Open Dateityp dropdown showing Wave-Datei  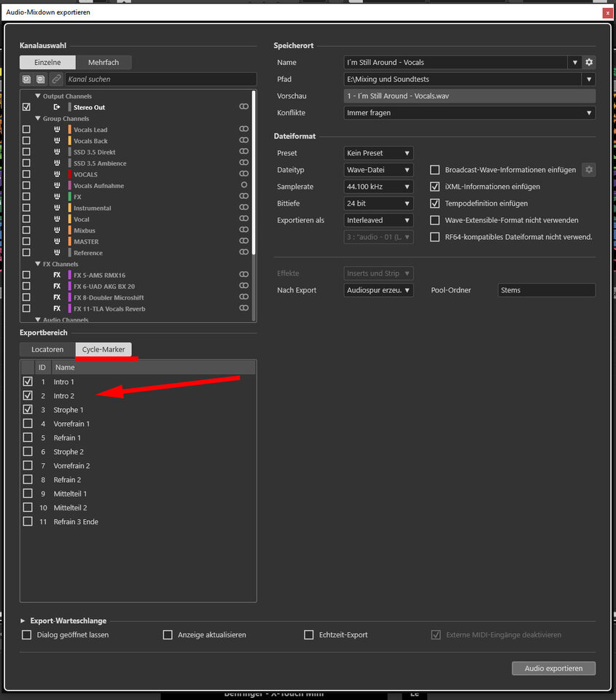pos(378,170)
